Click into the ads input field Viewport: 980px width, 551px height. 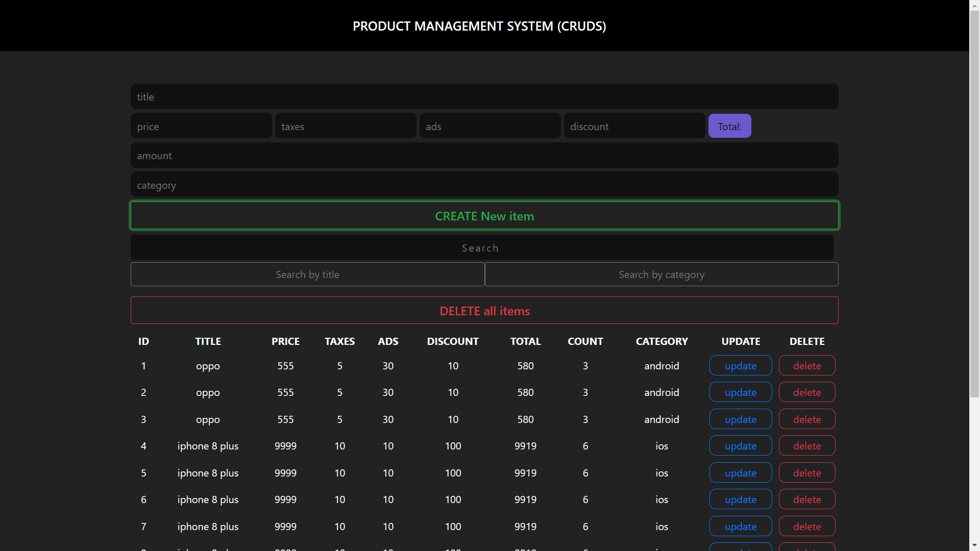point(490,126)
